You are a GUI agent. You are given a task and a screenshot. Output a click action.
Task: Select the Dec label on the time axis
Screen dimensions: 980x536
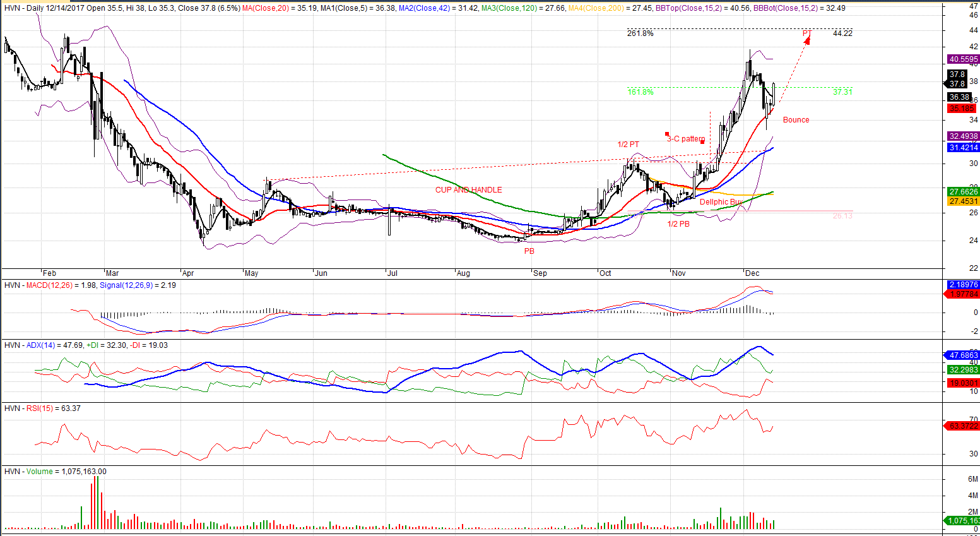(752, 273)
